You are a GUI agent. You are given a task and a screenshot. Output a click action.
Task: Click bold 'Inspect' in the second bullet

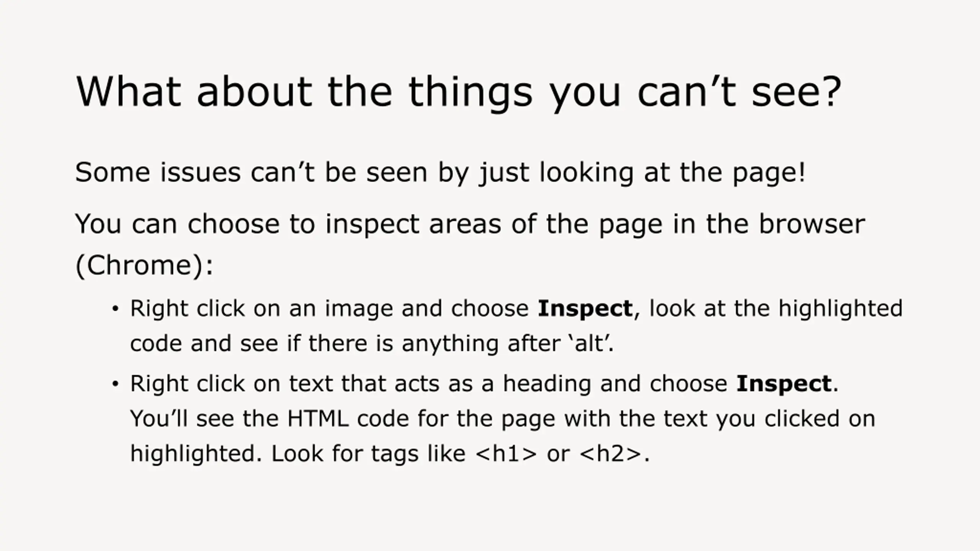(784, 384)
